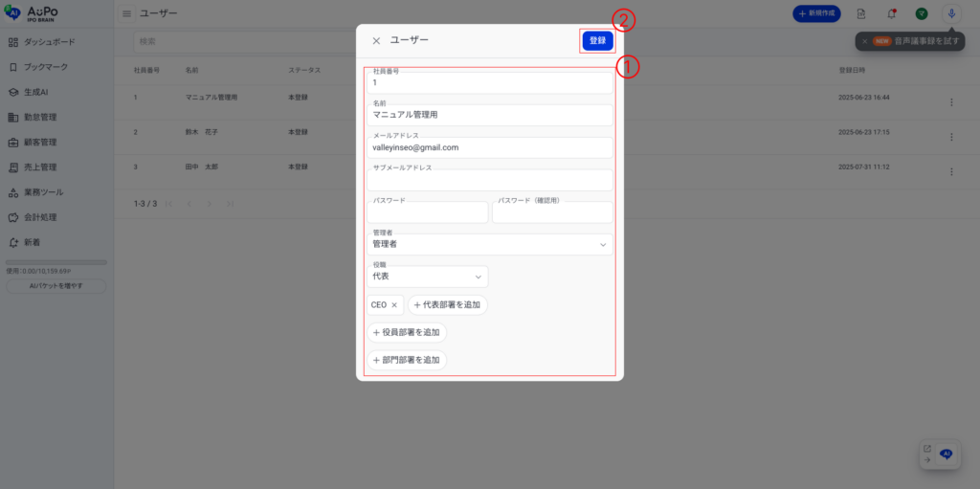Close the ユーザー dialog with the X icon

[376, 41]
